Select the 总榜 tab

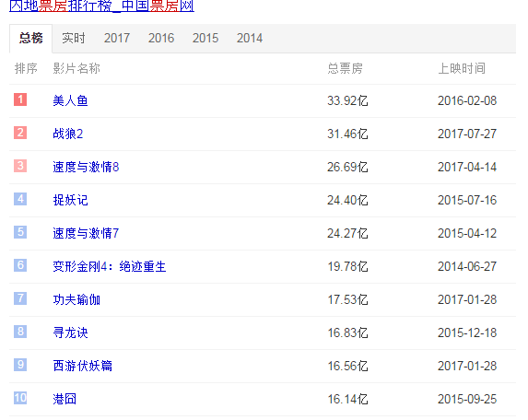tap(30, 38)
